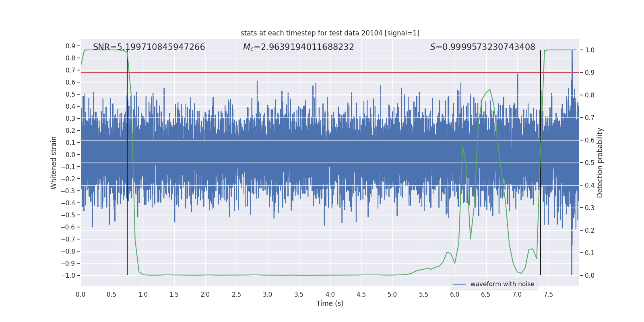Click the 0.6 tick on the Detection probability axis
644x322 pixels.
(x=590, y=140)
